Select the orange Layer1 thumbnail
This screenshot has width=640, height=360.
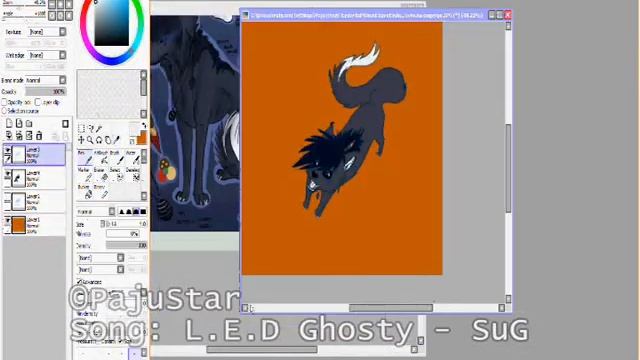click(18, 225)
